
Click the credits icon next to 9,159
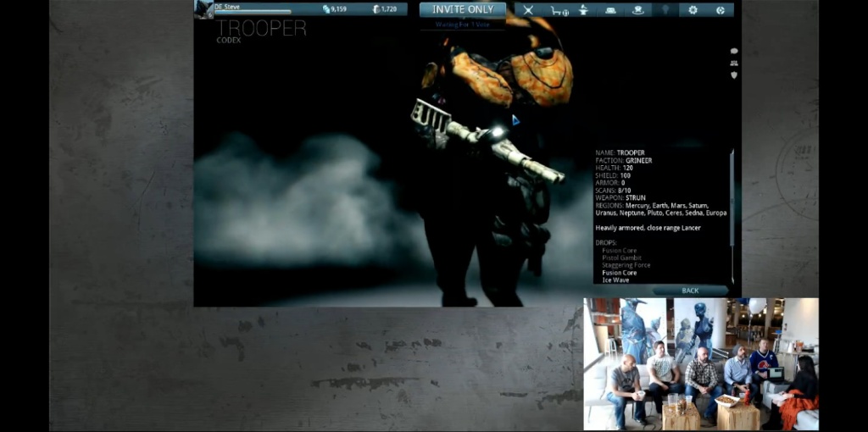click(x=326, y=8)
